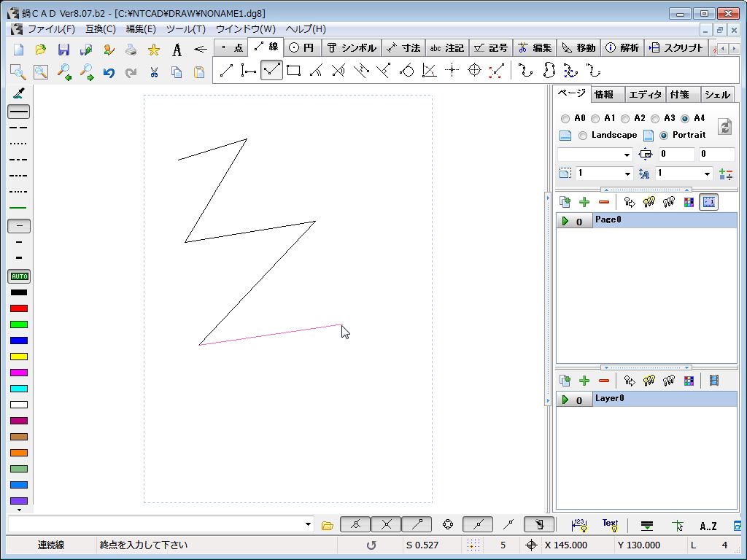Save drawing with floppy disk icon

click(63, 50)
